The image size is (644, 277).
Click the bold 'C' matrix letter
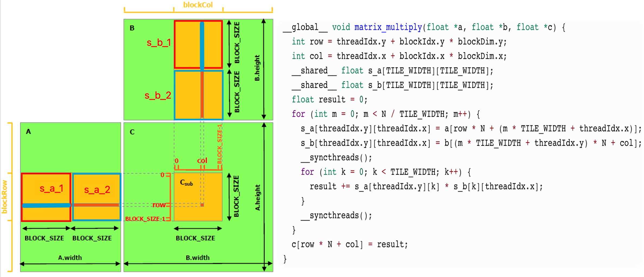pyautogui.click(x=132, y=132)
